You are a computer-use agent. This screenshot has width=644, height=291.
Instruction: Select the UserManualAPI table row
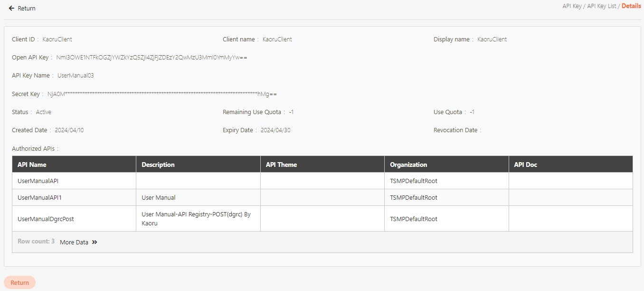pos(38,181)
